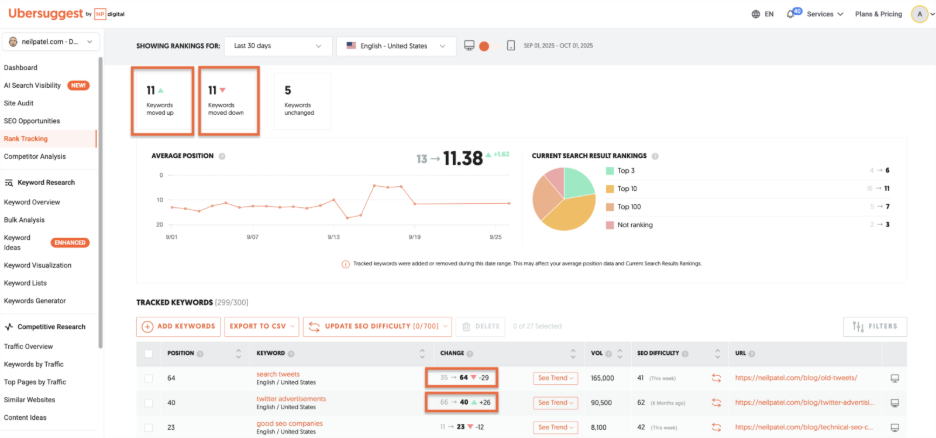Refresh SEO difficulty for search tweets

(716, 378)
